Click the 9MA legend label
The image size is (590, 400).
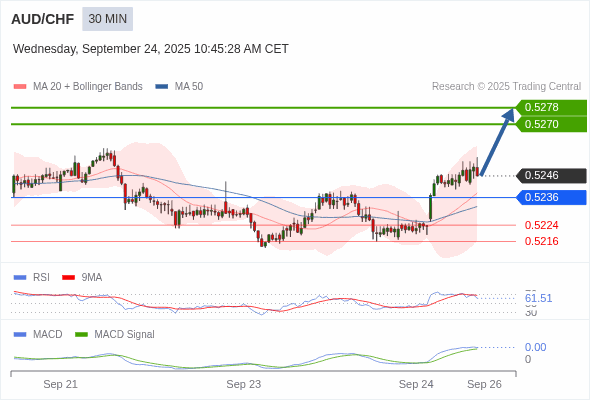[92, 278]
